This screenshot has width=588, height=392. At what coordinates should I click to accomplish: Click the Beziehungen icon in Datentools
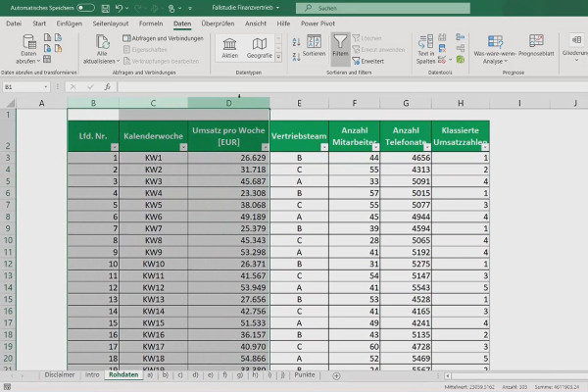(x=461, y=48)
